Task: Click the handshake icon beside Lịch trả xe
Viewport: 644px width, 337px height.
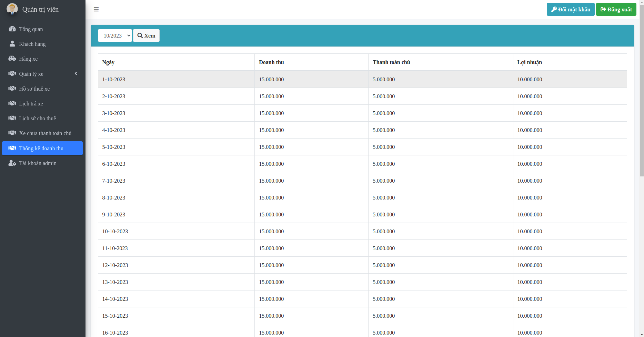Action: [x=12, y=103]
